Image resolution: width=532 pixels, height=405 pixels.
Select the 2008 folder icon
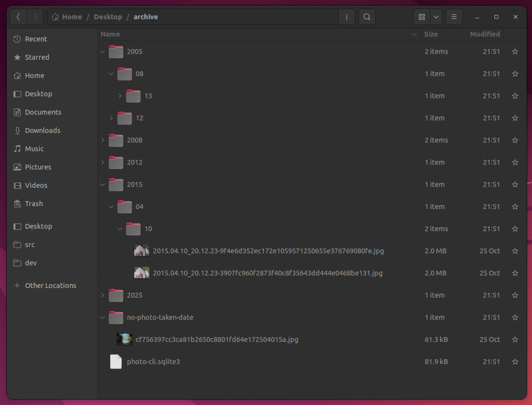[x=116, y=140]
